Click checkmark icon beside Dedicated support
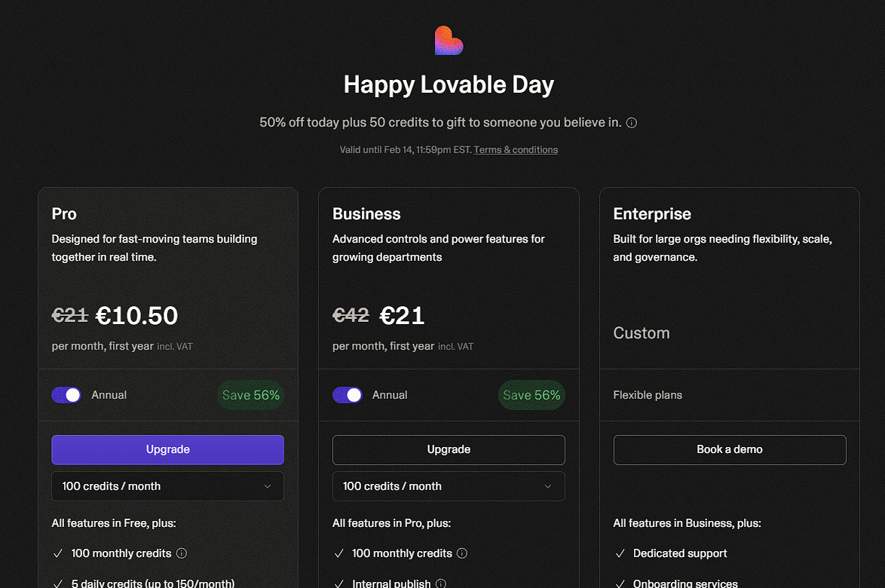 click(620, 553)
